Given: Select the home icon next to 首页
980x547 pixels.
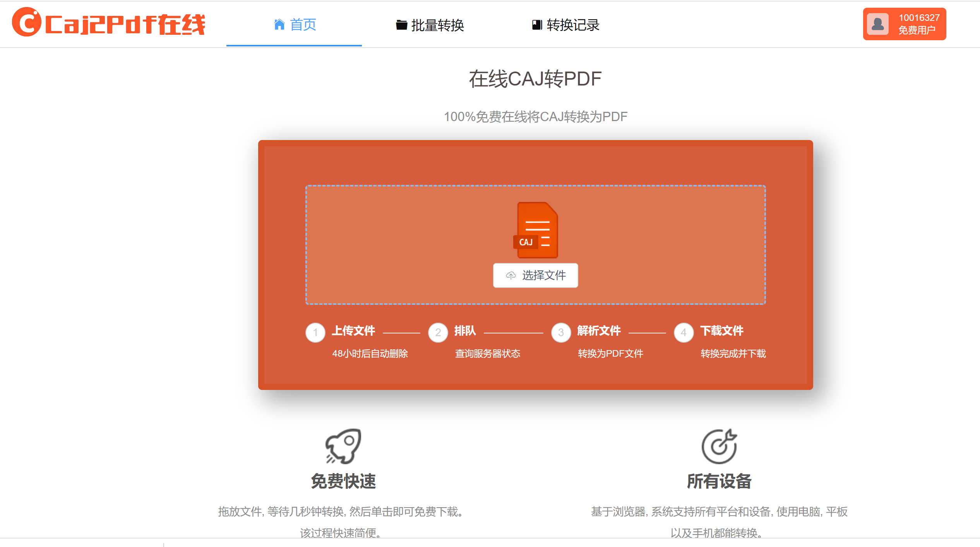Looking at the screenshot, I should point(279,24).
